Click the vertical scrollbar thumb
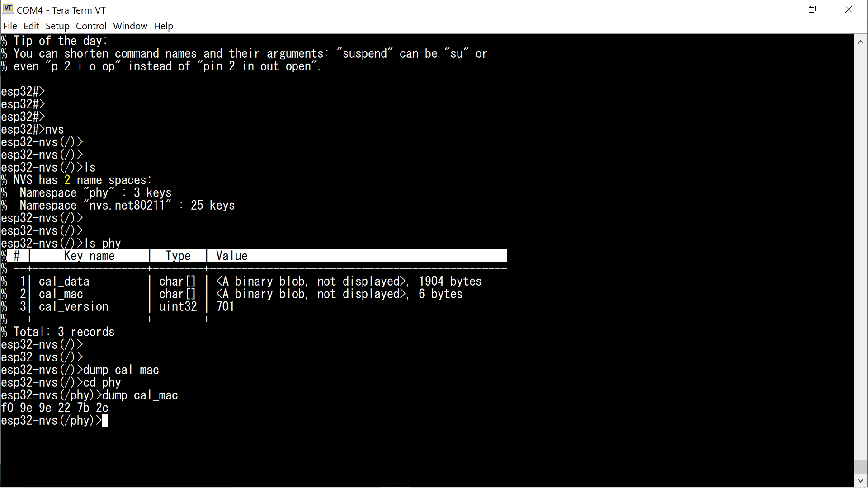 pos(860,466)
